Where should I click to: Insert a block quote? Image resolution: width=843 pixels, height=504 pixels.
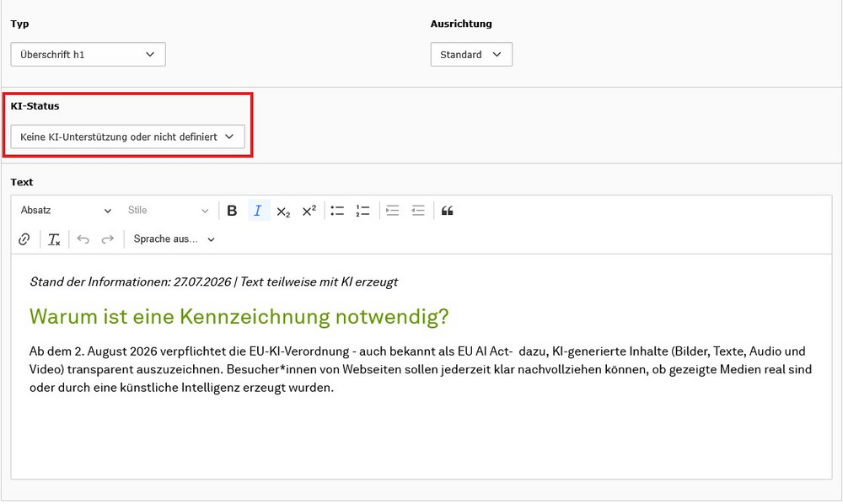pos(448,211)
